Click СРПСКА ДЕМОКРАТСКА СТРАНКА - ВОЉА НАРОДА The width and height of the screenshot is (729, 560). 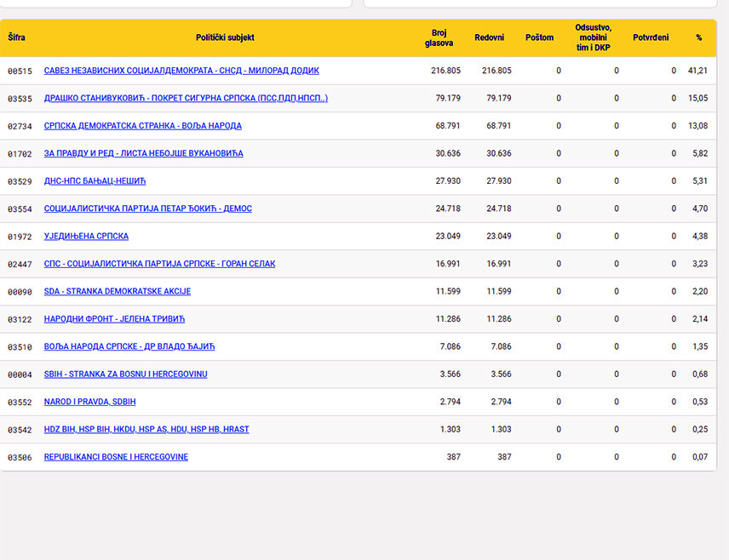[143, 125]
